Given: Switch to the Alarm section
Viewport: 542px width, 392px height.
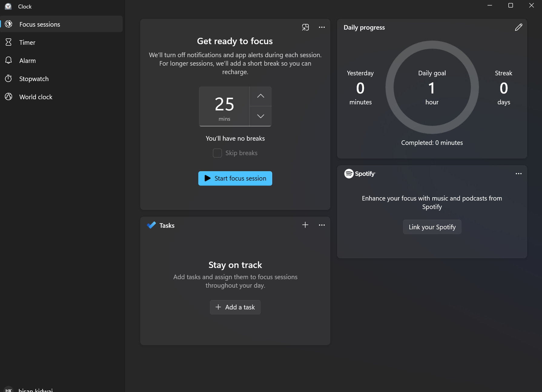Looking at the screenshot, I should (x=28, y=60).
